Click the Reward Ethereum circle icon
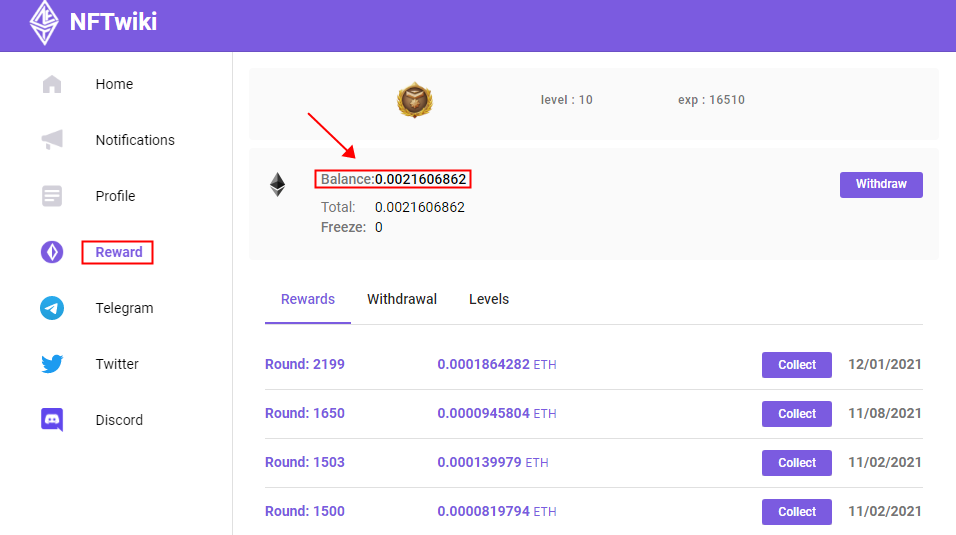956x535 pixels. pyautogui.click(x=52, y=252)
